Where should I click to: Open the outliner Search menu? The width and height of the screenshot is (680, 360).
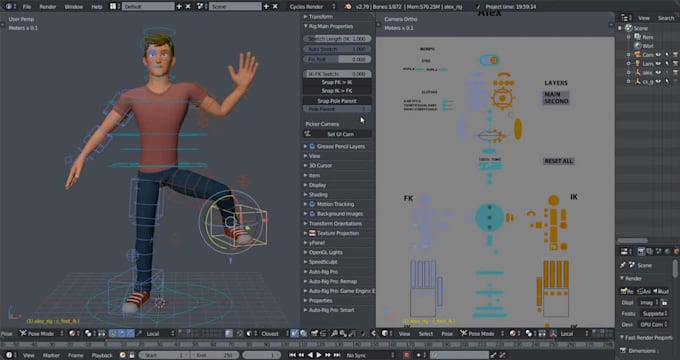click(x=666, y=18)
